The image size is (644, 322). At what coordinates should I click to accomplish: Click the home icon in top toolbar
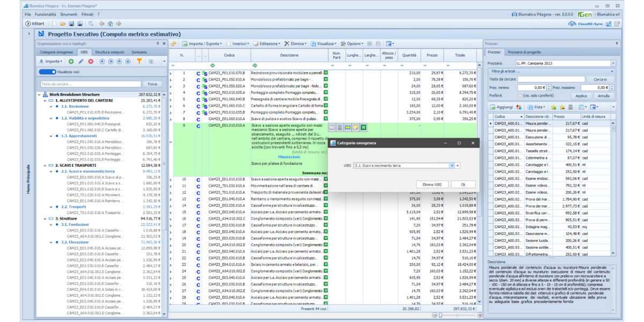pos(110,24)
